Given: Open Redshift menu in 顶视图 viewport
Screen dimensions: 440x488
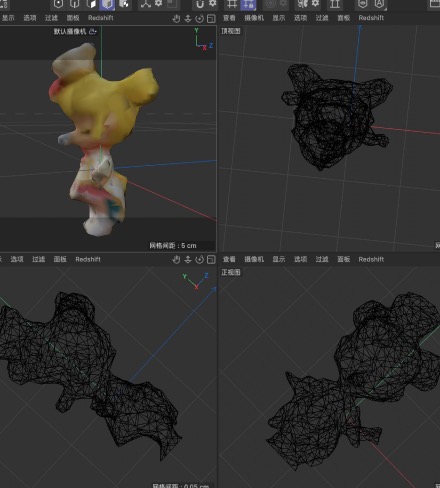Looking at the screenshot, I should pos(371,18).
